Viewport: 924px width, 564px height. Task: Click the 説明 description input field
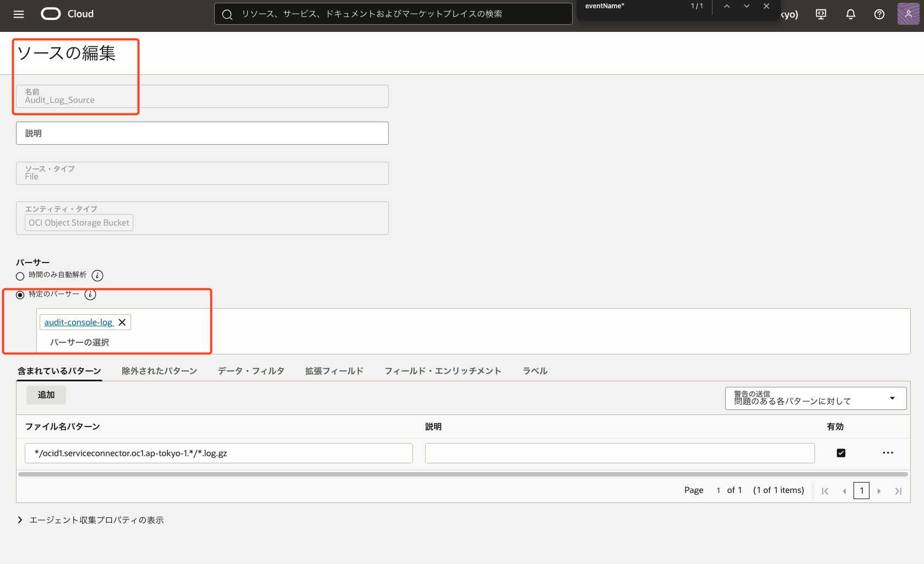pyautogui.click(x=202, y=133)
